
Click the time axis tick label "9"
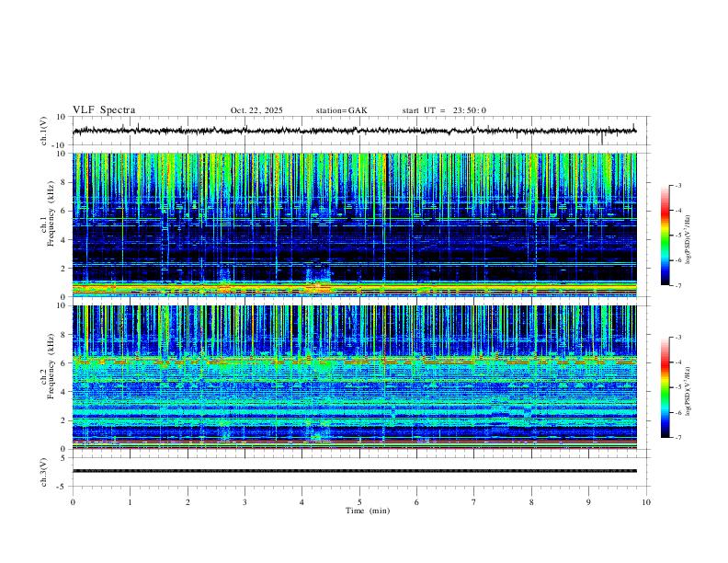[588, 502]
